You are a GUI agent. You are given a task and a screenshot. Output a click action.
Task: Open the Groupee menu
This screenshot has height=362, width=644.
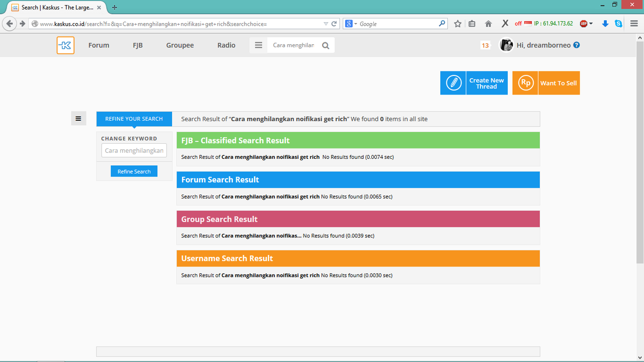[x=180, y=45]
